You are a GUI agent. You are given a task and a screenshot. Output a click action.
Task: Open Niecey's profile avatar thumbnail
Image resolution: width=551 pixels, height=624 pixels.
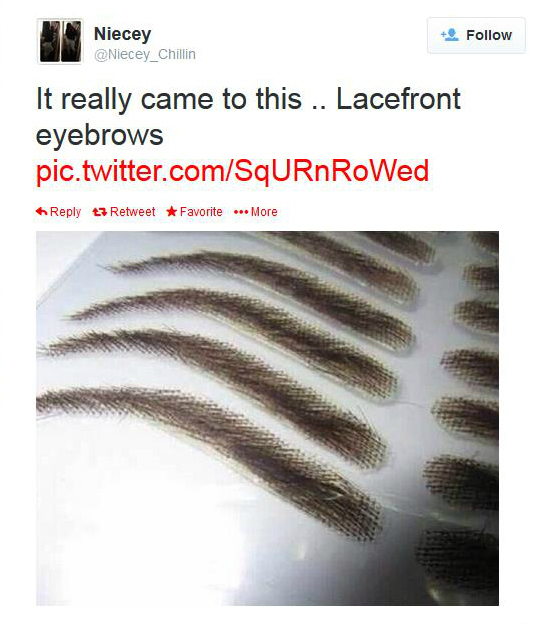click(x=60, y=41)
